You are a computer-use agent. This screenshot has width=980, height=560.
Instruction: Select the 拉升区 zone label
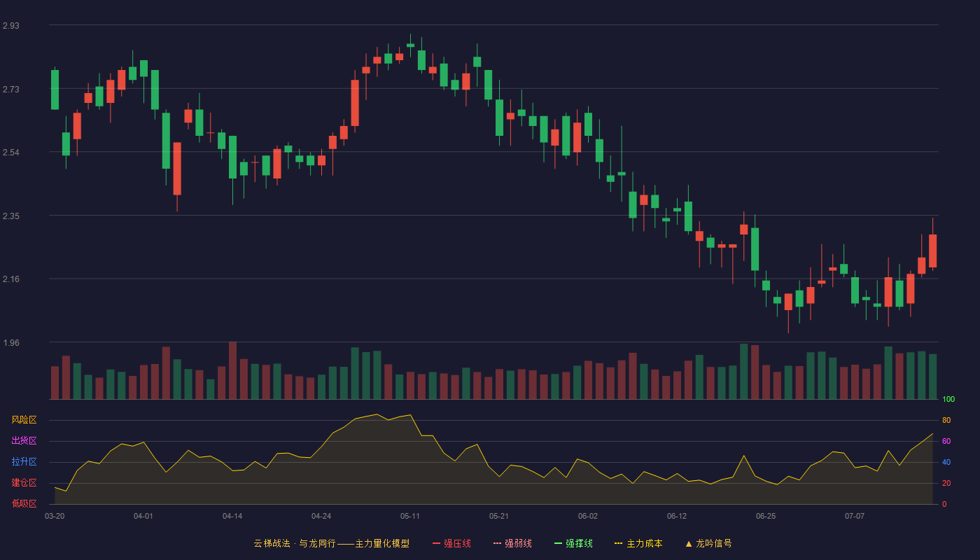coord(24,462)
